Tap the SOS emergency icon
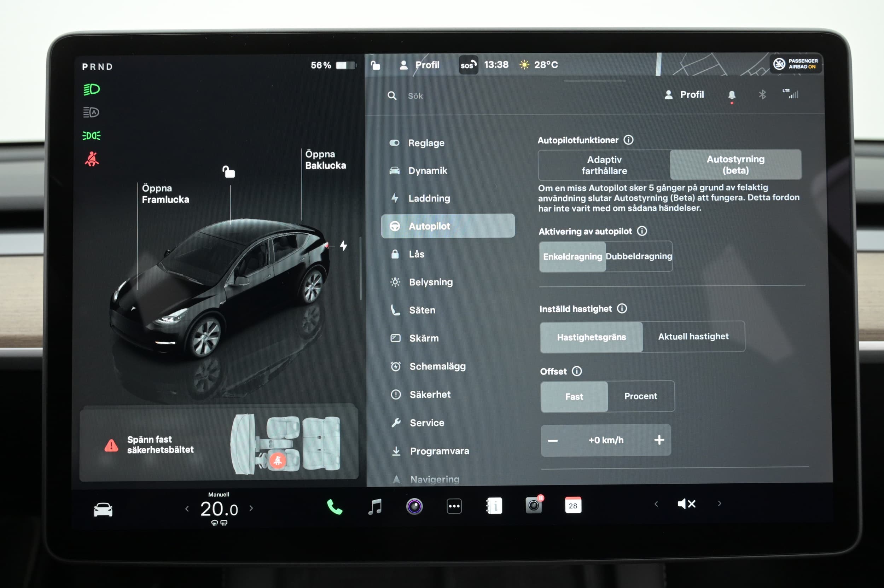This screenshot has width=884, height=588. 469,65
